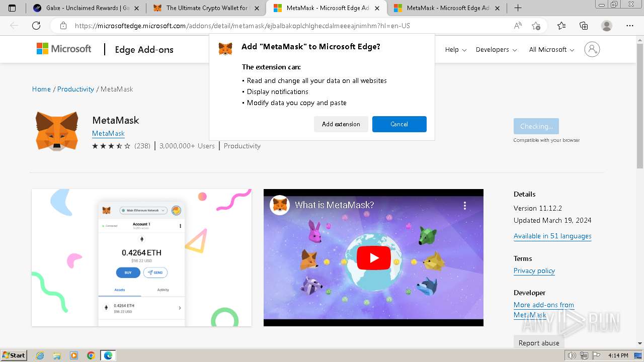Open the tab actions menu icon

click(13, 8)
